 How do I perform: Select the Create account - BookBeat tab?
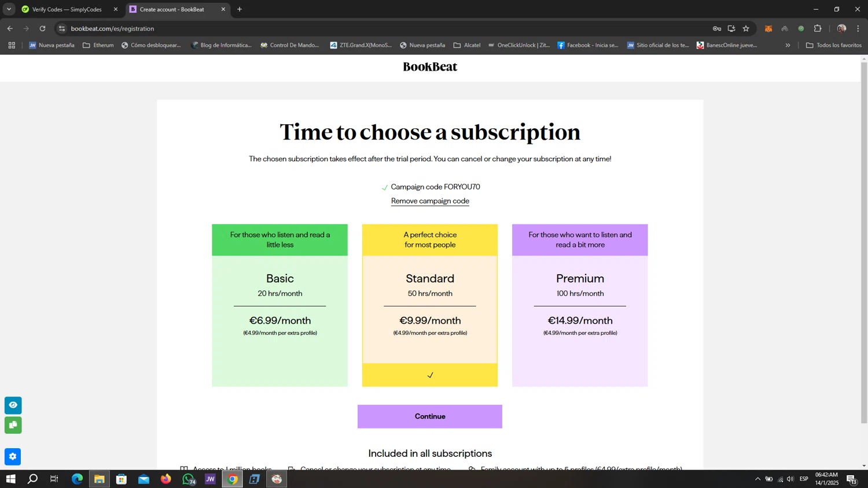pos(172,9)
